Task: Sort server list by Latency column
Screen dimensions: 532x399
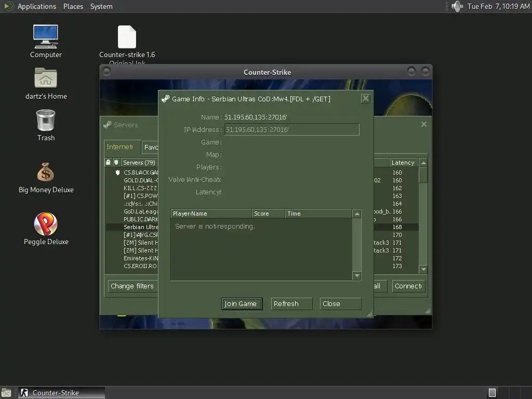Action: [x=403, y=163]
